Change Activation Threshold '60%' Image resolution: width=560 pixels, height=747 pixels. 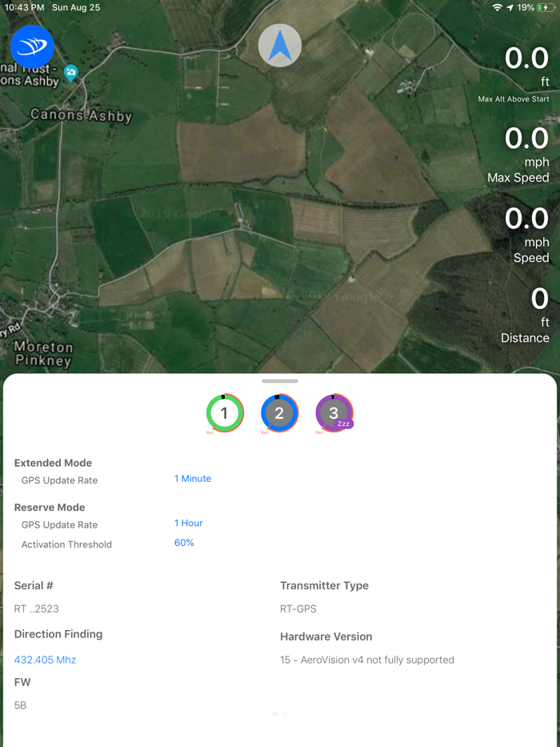(x=184, y=543)
